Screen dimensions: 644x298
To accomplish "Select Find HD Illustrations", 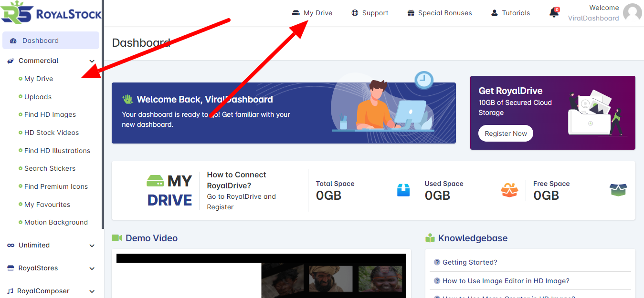I will (57, 151).
